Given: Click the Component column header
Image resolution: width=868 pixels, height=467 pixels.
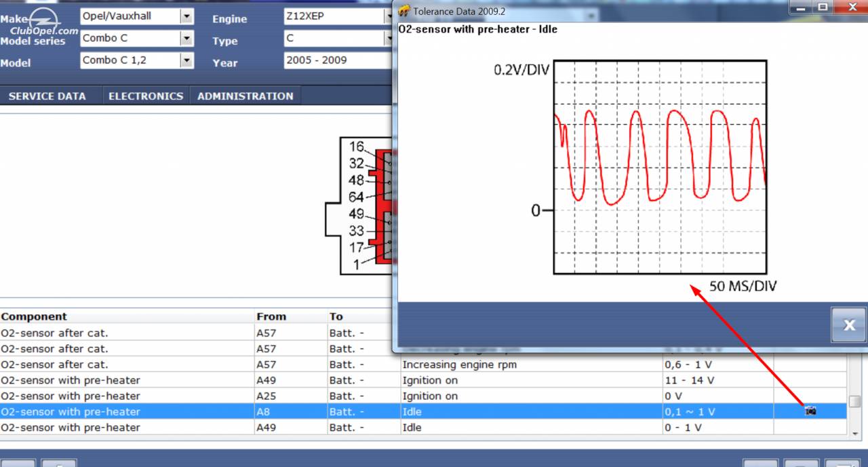Looking at the screenshot, I should 34,316.
